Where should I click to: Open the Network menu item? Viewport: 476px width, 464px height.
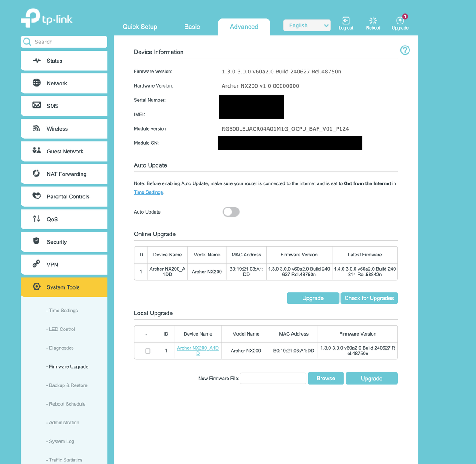[x=64, y=83]
